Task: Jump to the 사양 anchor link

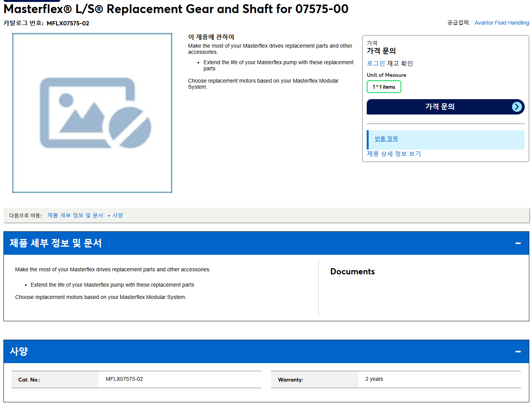Action: (118, 216)
